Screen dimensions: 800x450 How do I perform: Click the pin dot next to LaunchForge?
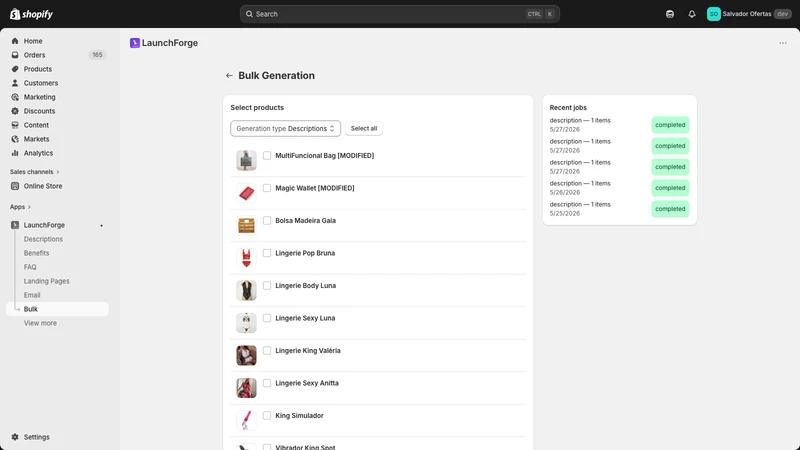102,226
